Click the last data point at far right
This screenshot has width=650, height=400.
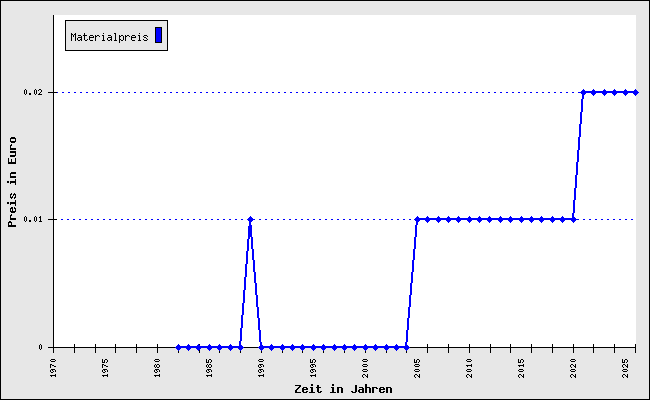click(x=635, y=92)
